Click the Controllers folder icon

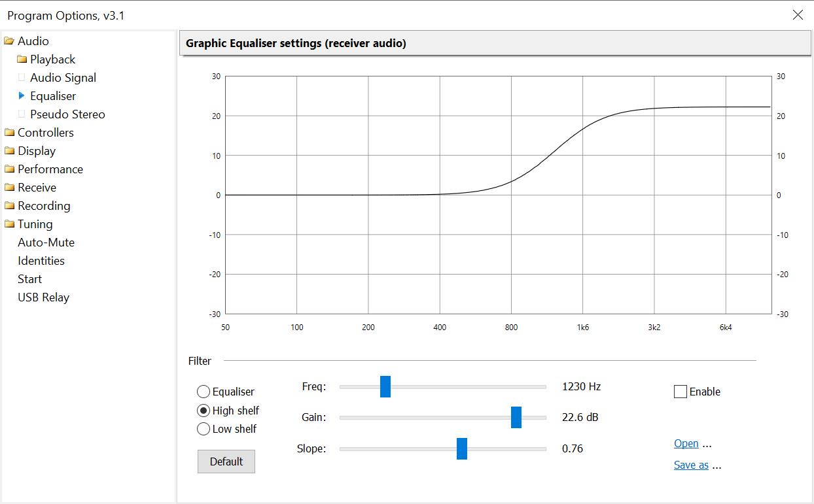pyautogui.click(x=9, y=133)
